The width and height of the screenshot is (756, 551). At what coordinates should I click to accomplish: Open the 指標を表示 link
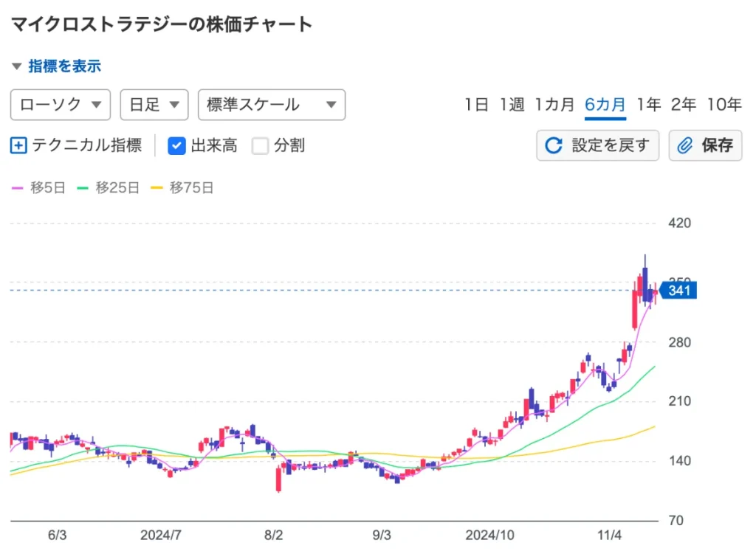(65, 66)
